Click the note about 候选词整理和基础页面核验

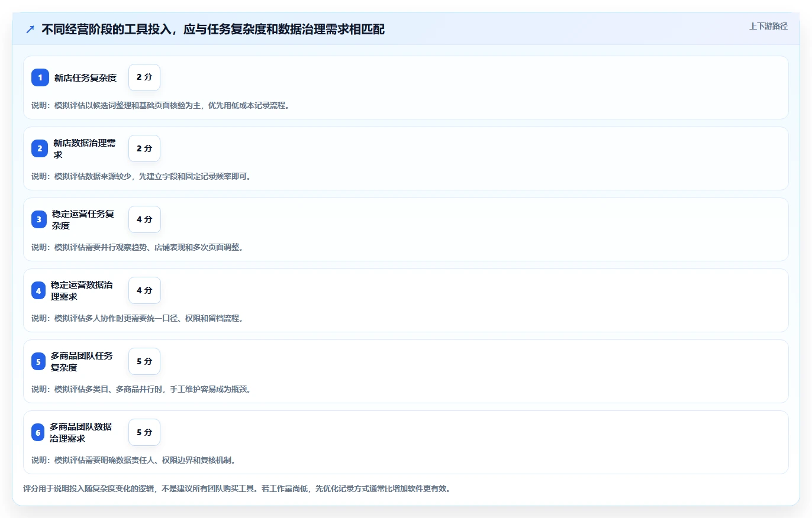click(x=160, y=105)
